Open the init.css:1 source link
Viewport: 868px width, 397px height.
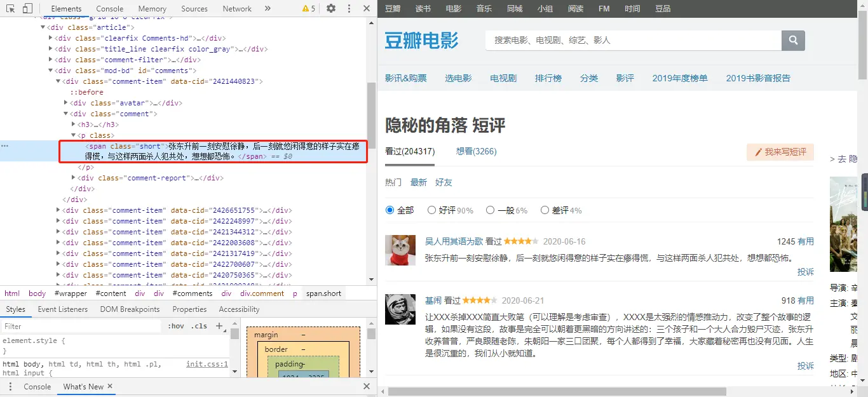[x=207, y=365]
